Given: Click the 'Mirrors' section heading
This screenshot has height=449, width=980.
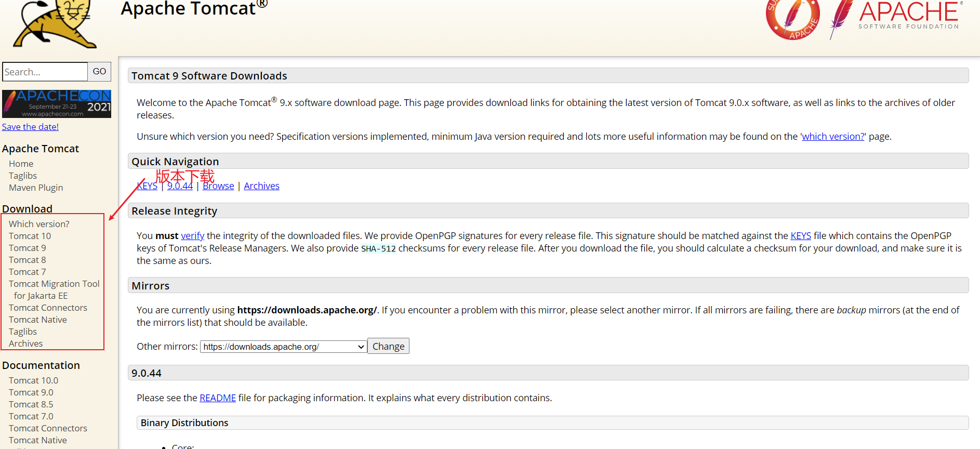Looking at the screenshot, I should pos(151,286).
